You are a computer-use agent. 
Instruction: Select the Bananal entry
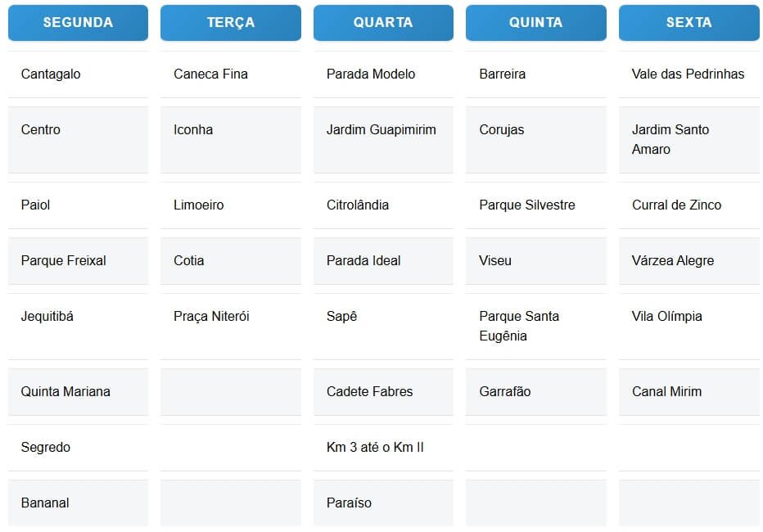45,503
